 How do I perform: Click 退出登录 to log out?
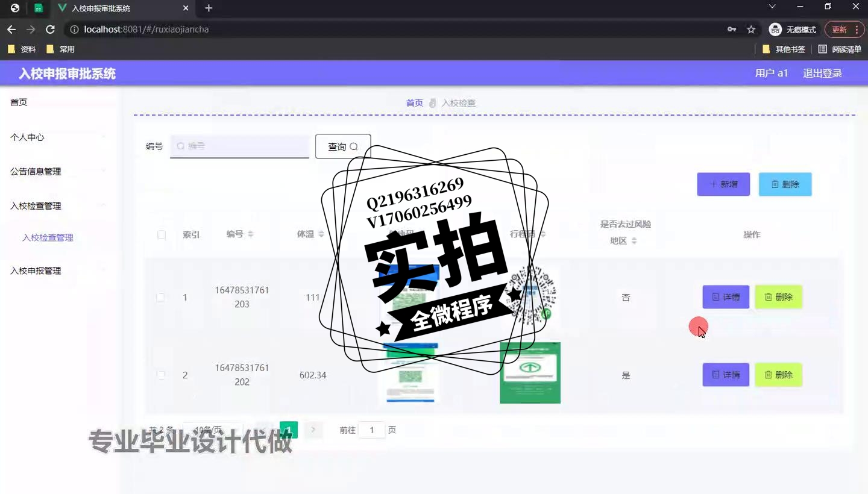pyautogui.click(x=822, y=73)
